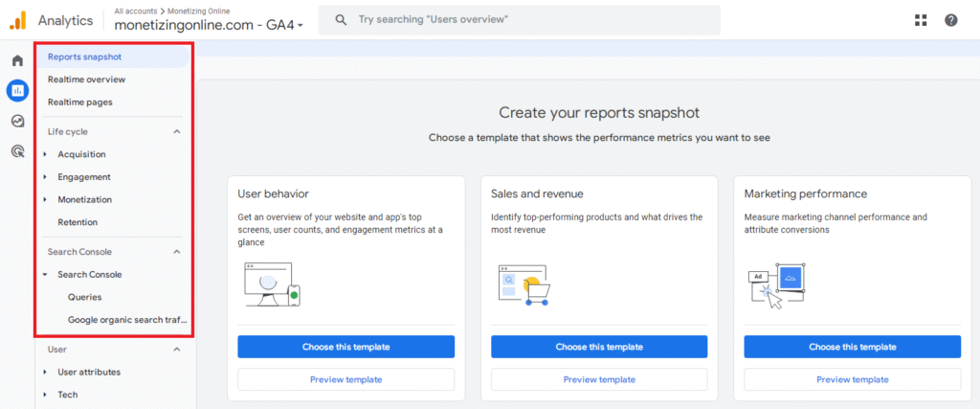Screen dimensions: 980x409
Task: Click the "Life cycle" section heading
Action: [x=68, y=132]
